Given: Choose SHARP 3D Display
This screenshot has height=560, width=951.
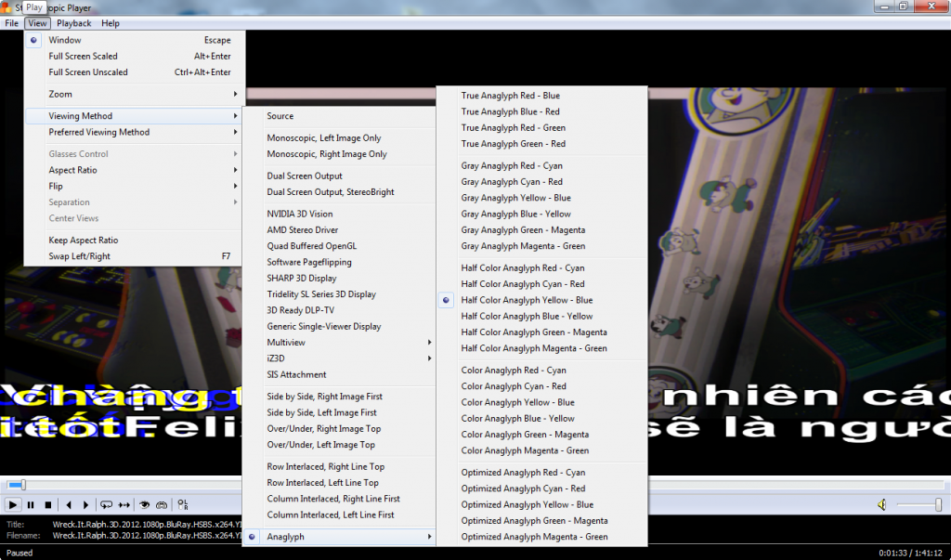Looking at the screenshot, I should tap(339, 278).
